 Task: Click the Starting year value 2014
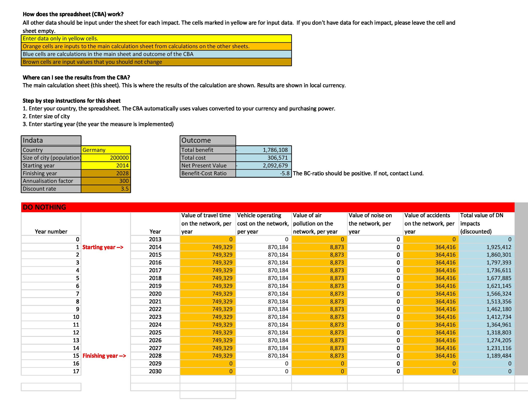[106, 165]
